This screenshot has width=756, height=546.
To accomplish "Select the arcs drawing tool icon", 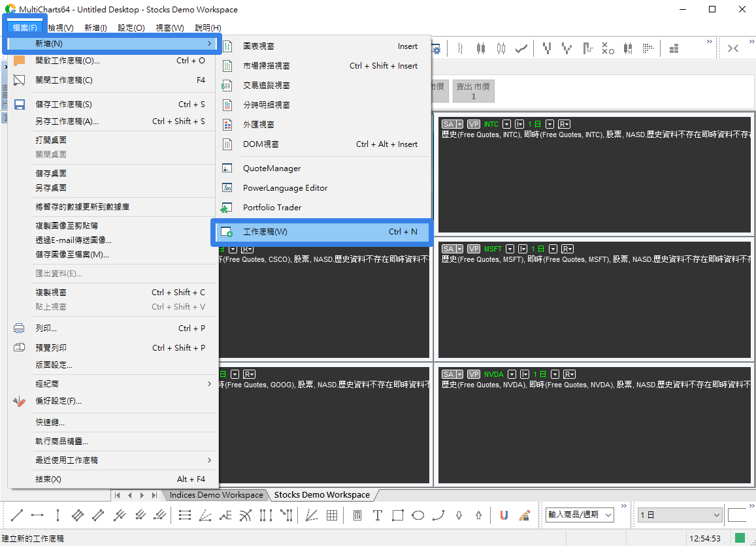I will pos(246,515).
